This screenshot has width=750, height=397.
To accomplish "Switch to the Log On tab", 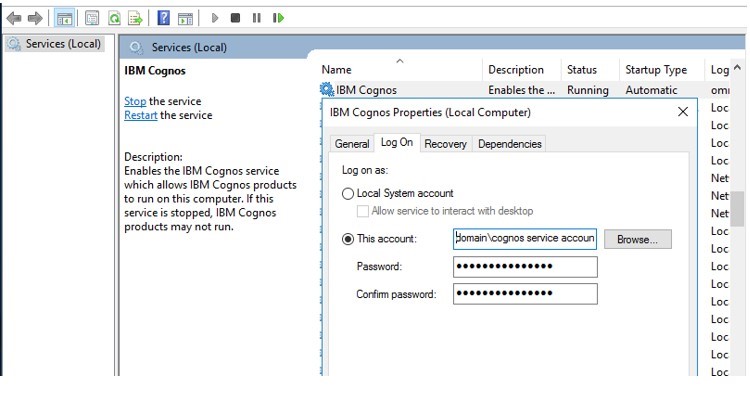I will pyautogui.click(x=397, y=143).
